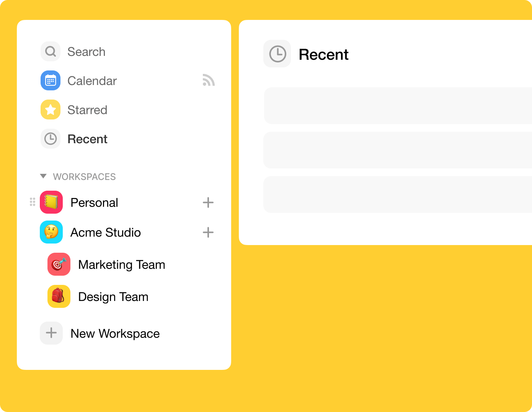
Task: Open the Design Team workspace label
Action: point(113,297)
